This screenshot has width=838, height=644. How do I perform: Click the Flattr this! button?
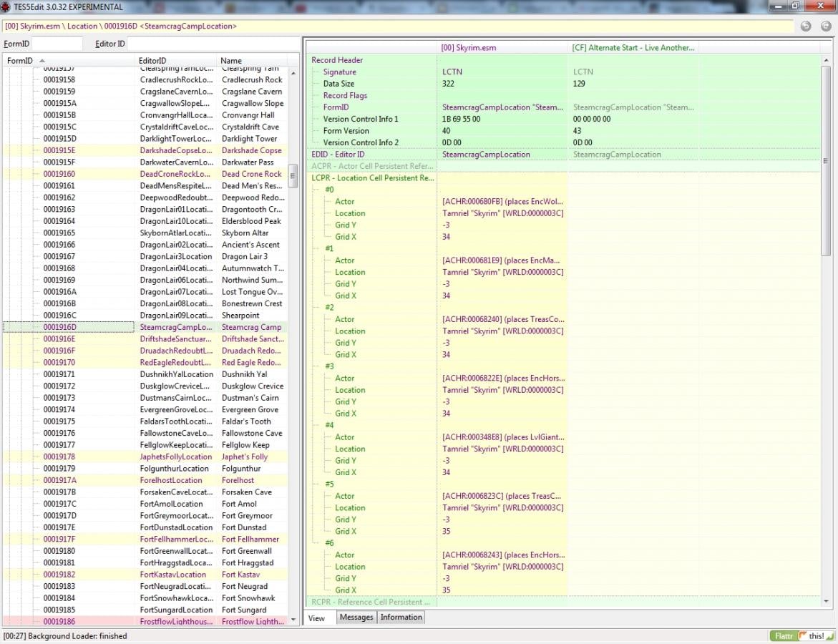(x=802, y=636)
